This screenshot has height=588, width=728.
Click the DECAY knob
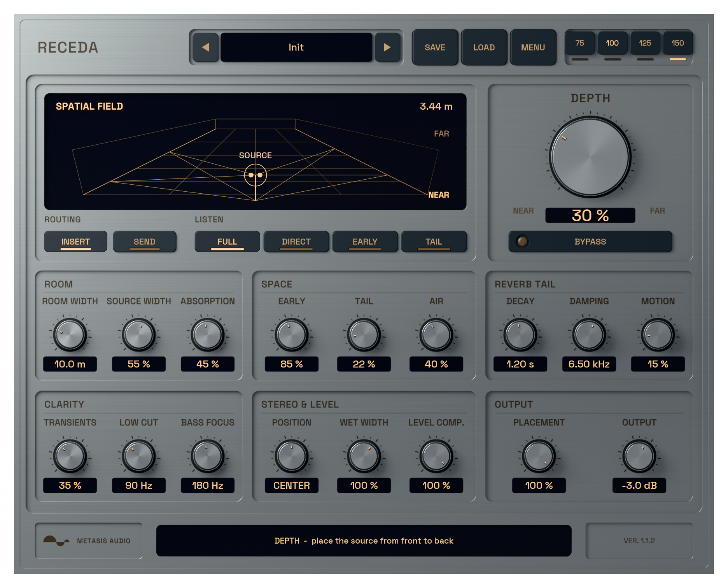point(520,335)
